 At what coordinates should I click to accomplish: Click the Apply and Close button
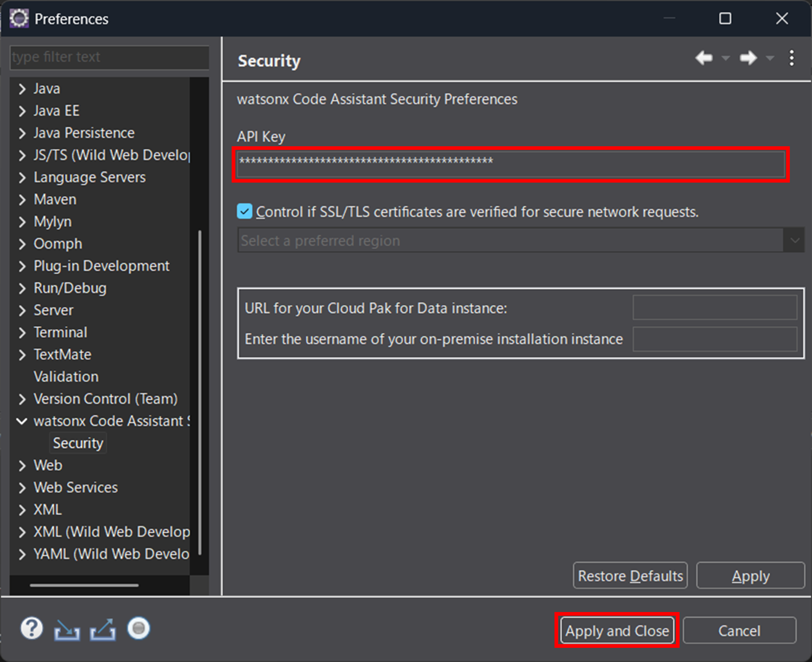[x=617, y=631]
